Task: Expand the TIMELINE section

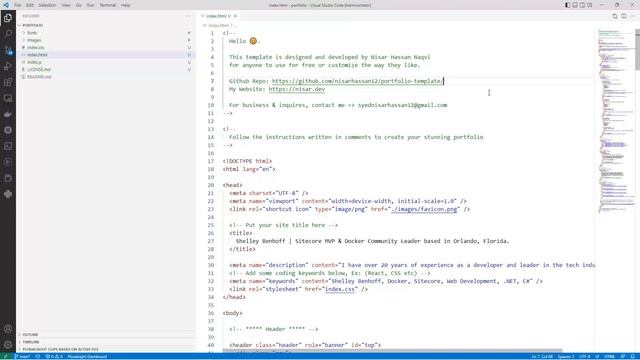Action: click(x=106, y=342)
